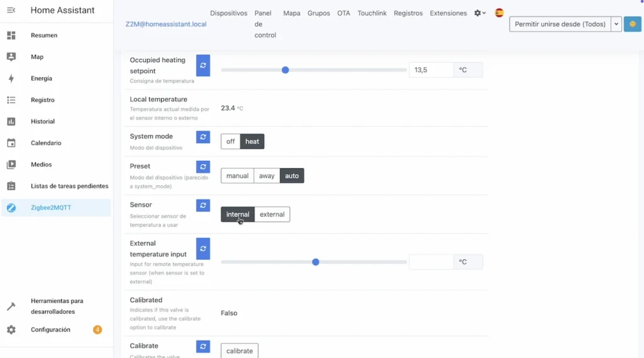Click the External temperature input slider handle
The height and width of the screenshot is (358, 644).
(316, 262)
